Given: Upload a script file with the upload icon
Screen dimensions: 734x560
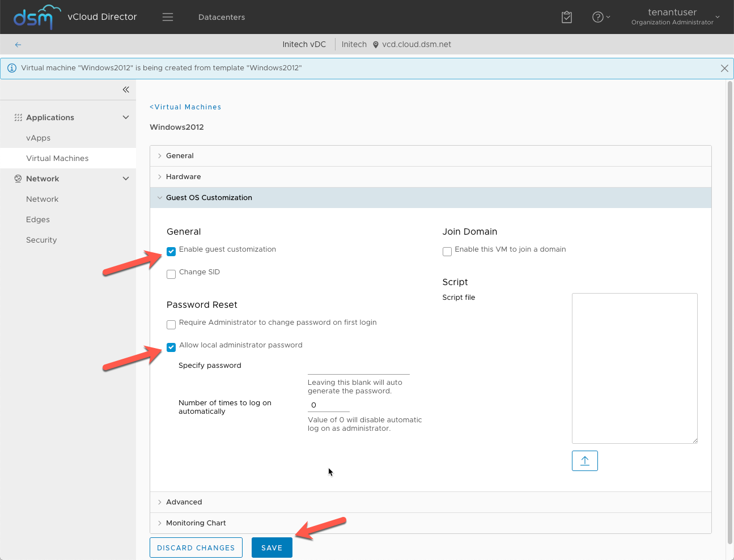Looking at the screenshot, I should (585, 461).
